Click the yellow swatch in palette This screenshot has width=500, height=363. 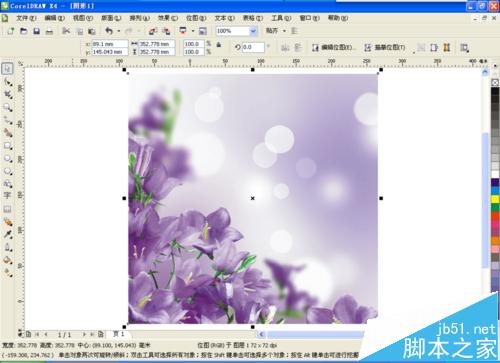495,199
